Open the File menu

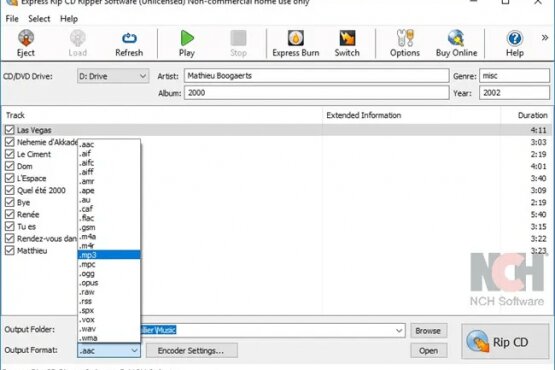12,19
